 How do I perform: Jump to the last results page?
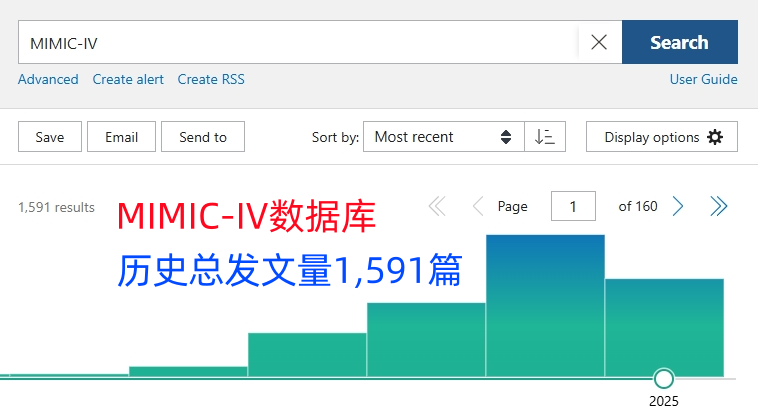click(718, 206)
